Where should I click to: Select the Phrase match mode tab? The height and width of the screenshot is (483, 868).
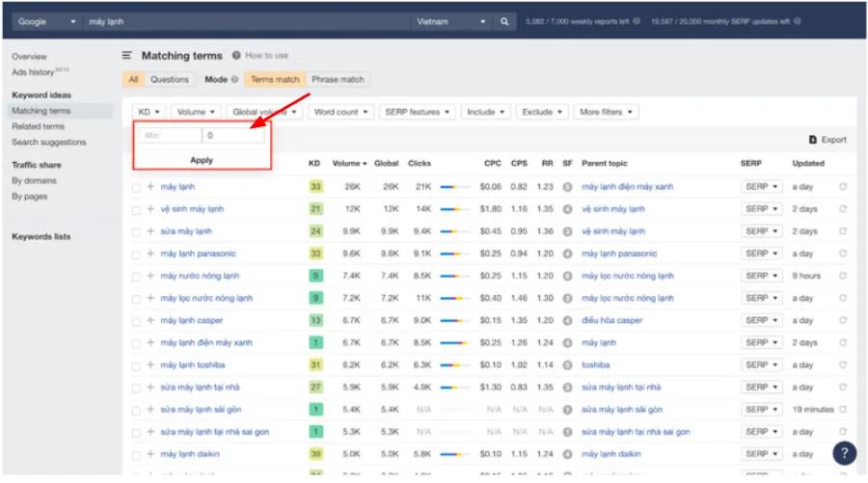pos(338,79)
